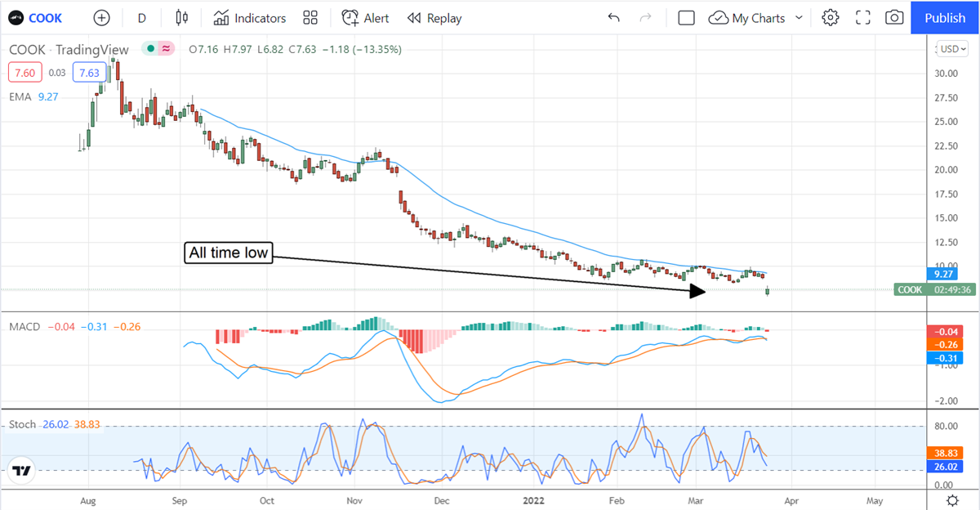980x510 pixels.
Task: Open axis settings gear at bottom right
Action: (x=952, y=500)
